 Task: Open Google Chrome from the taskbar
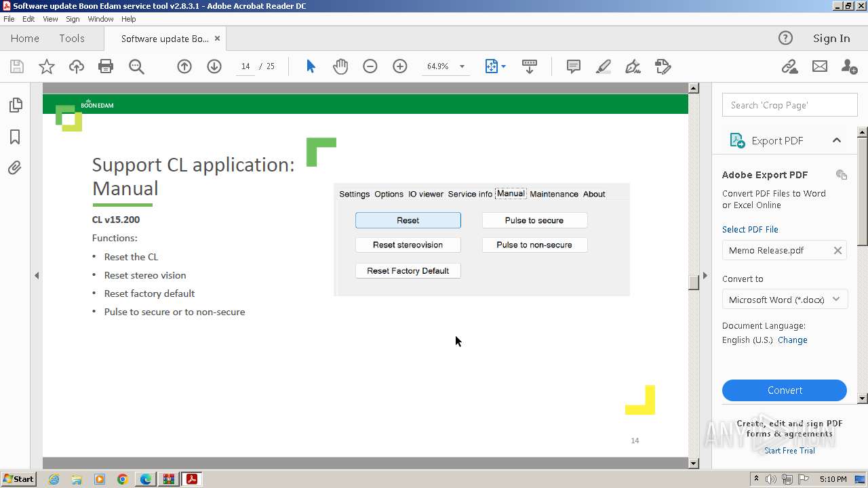pos(123,479)
